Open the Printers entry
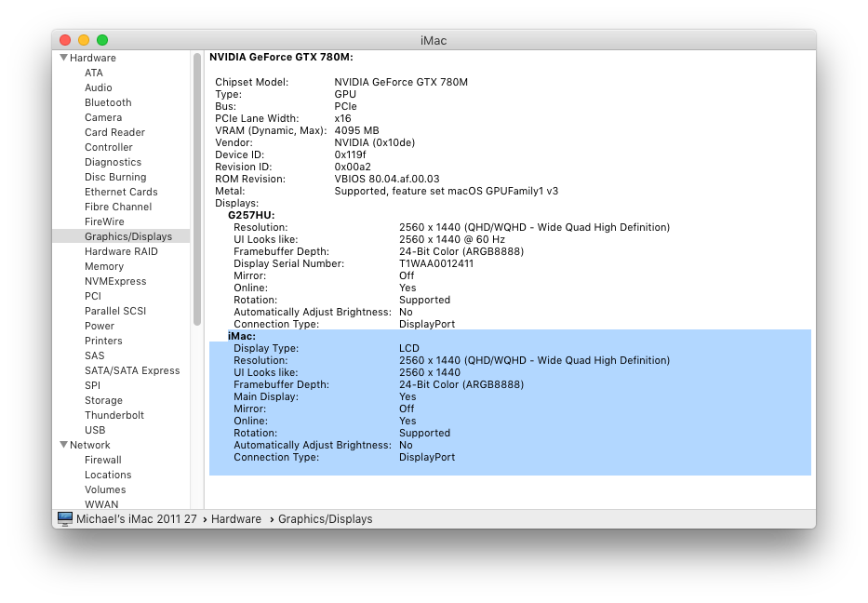Screen dimensions: 868x603 click(103, 341)
